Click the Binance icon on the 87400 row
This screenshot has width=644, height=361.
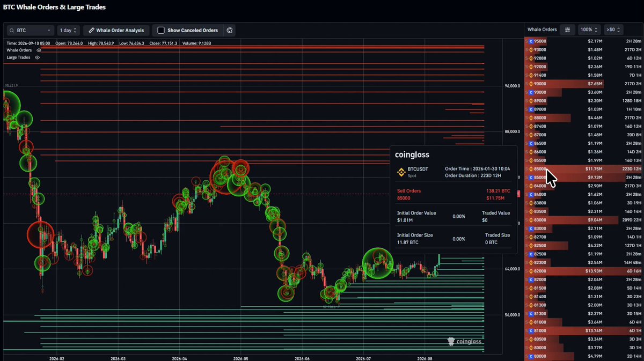531,126
